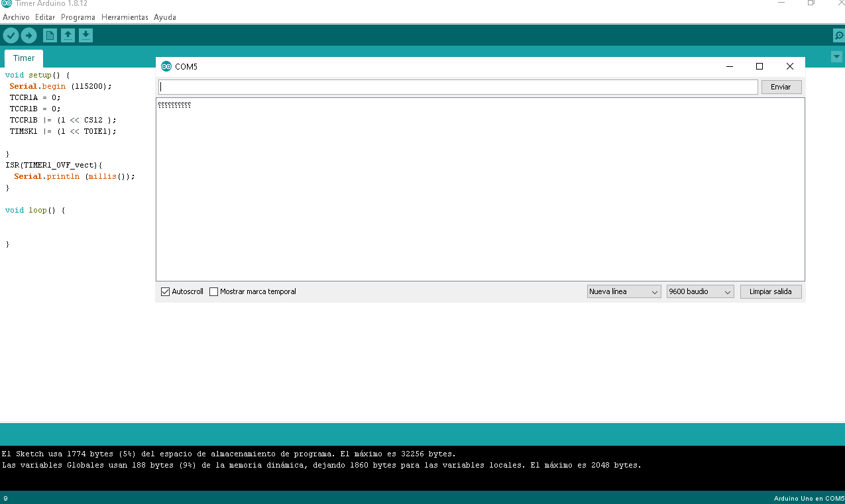Open the Serial Monitor magnifier icon
Screen dimensions: 845x504
[x=838, y=36]
